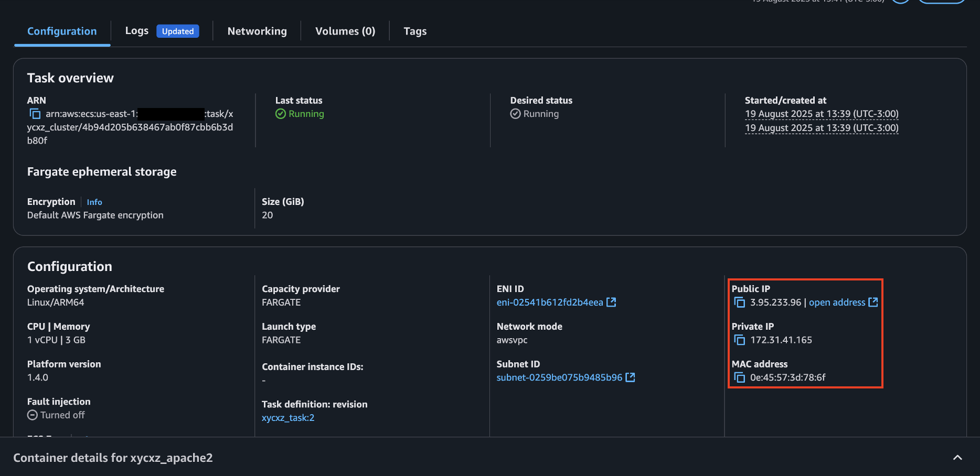Copy the Public IP address
Image resolution: width=980 pixels, height=476 pixels.
(x=739, y=302)
